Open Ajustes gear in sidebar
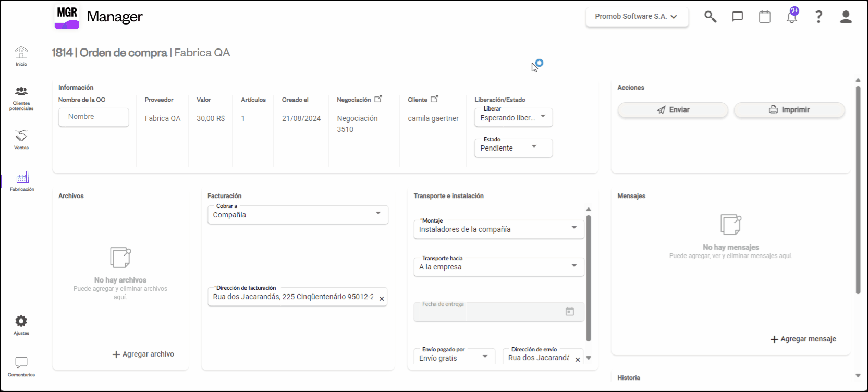868x392 pixels. pyautogui.click(x=21, y=325)
